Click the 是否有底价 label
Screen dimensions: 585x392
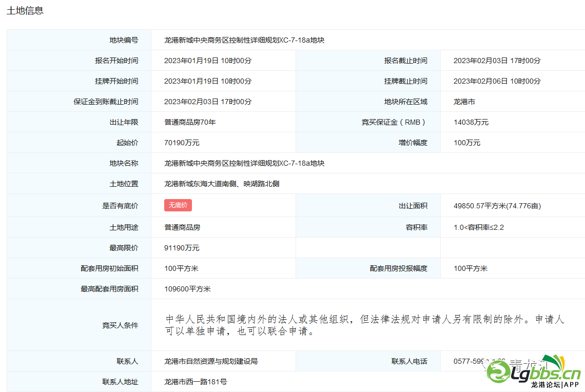pos(120,206)
